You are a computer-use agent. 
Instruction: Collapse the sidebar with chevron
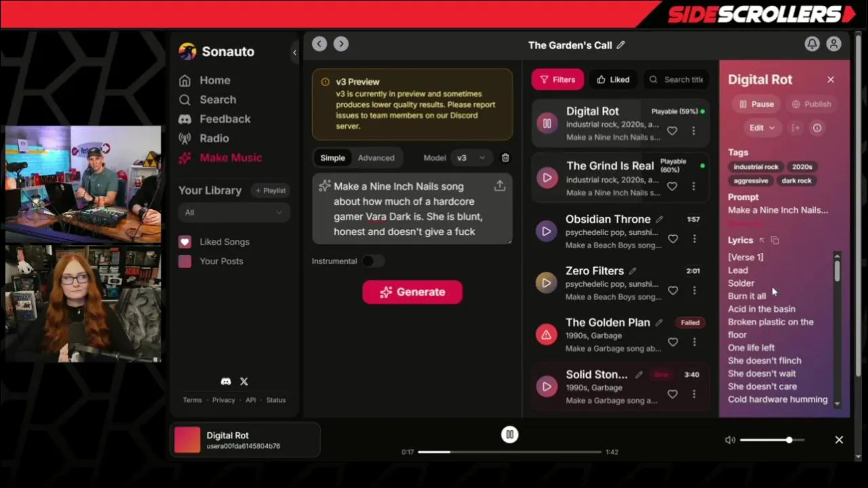[x=294, y=52]
